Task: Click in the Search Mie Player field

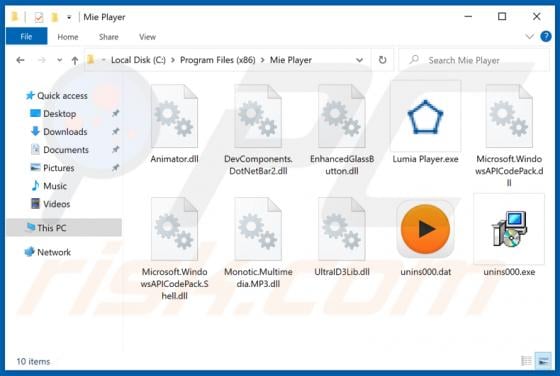Action: point(473,60)
